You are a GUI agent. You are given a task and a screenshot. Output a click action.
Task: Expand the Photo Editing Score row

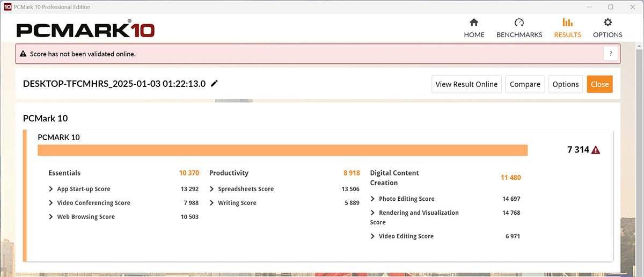click(x=372, y=199)
